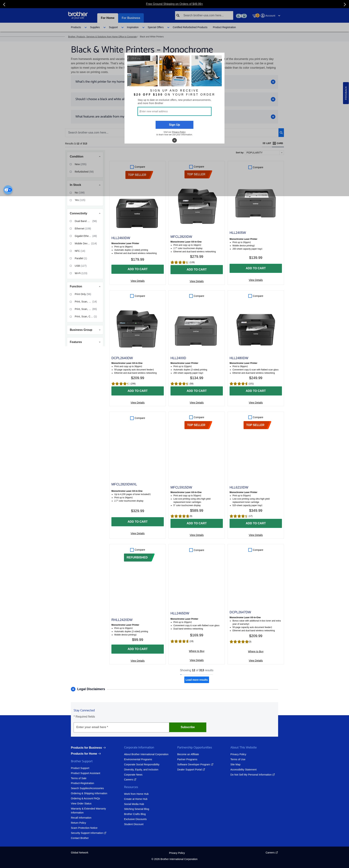This screenshot has height=868, width=349.
Task: Switch to LIST view
Action: point(267,143)
